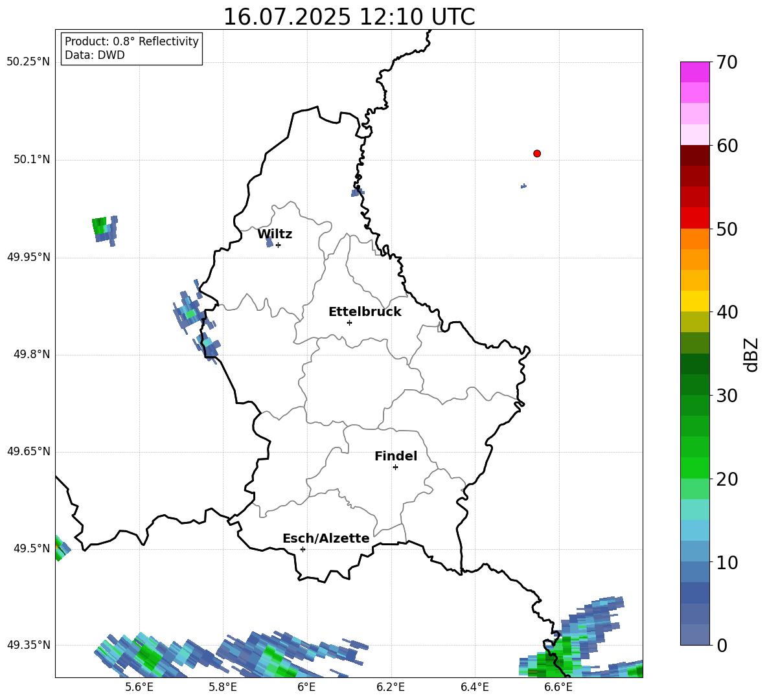Click the dBZ colorbar axis label
The height and width of the screenshot is (700, 767).
[x=751, y=354]
